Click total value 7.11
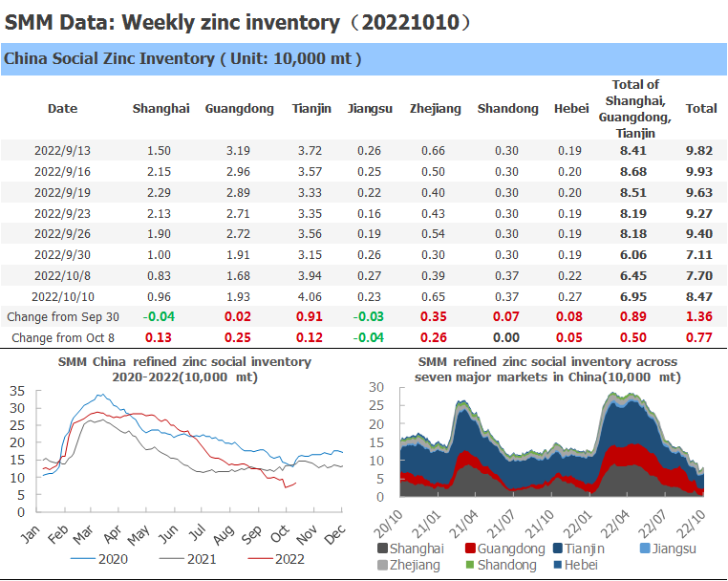 point(699,255)
